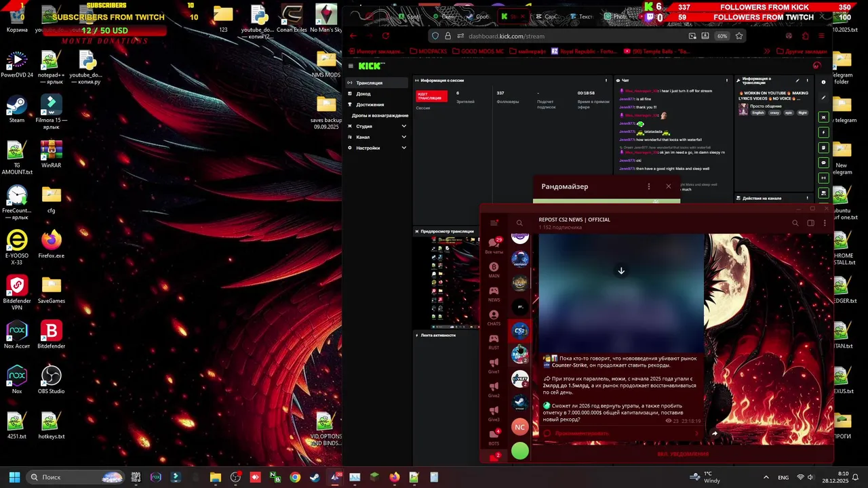Open Информация о сессии panel options menu
The height and width of the screenshot is (488, 868).
coord(607,80)
